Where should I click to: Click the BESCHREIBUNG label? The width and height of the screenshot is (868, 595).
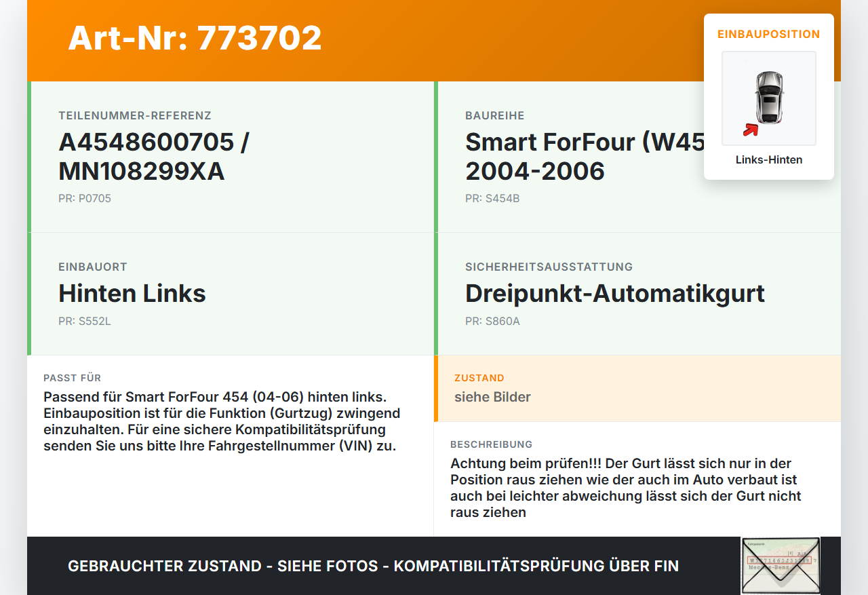(x=492, y=444)
